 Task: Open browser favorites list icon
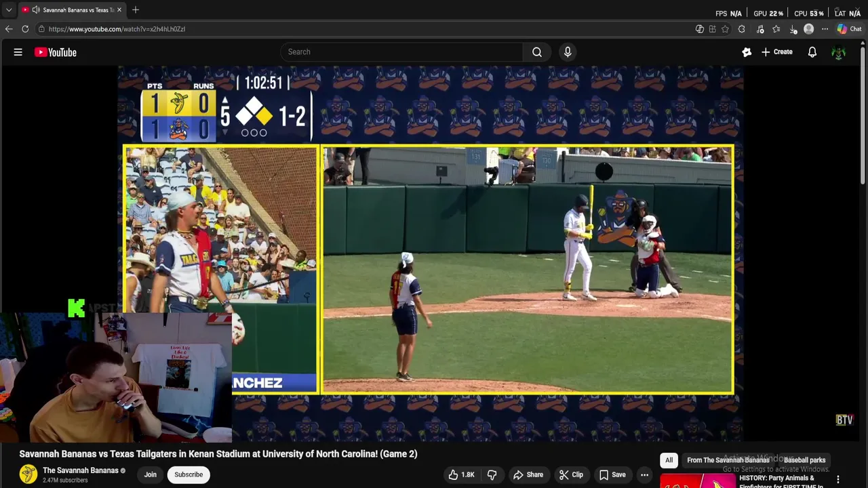tap(776, 29)
